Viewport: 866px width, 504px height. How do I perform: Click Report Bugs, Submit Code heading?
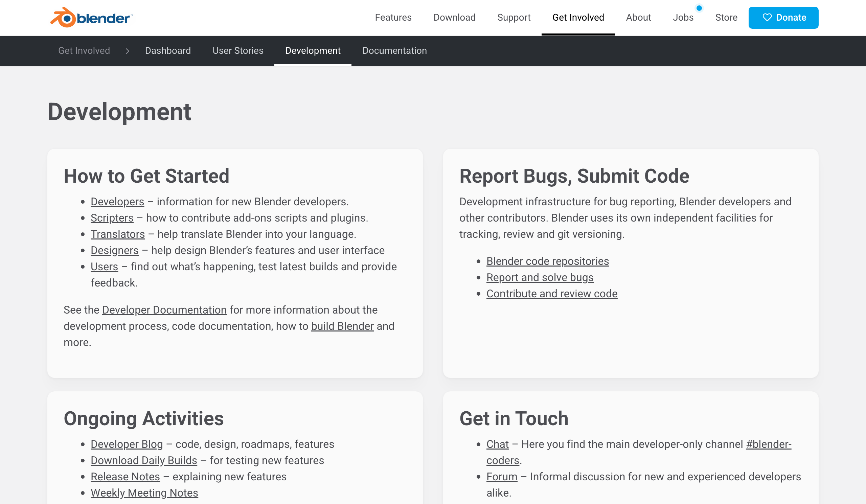[574, 176]
